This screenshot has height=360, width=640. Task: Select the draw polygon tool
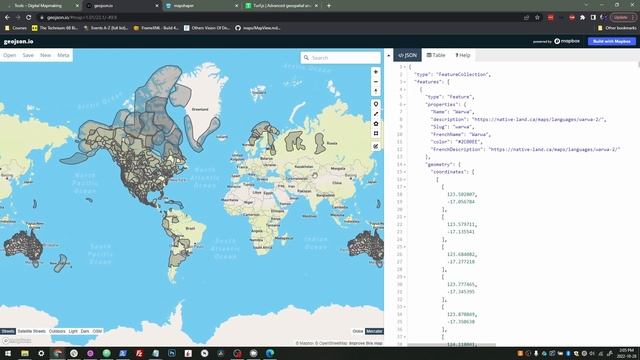(376, 124)
